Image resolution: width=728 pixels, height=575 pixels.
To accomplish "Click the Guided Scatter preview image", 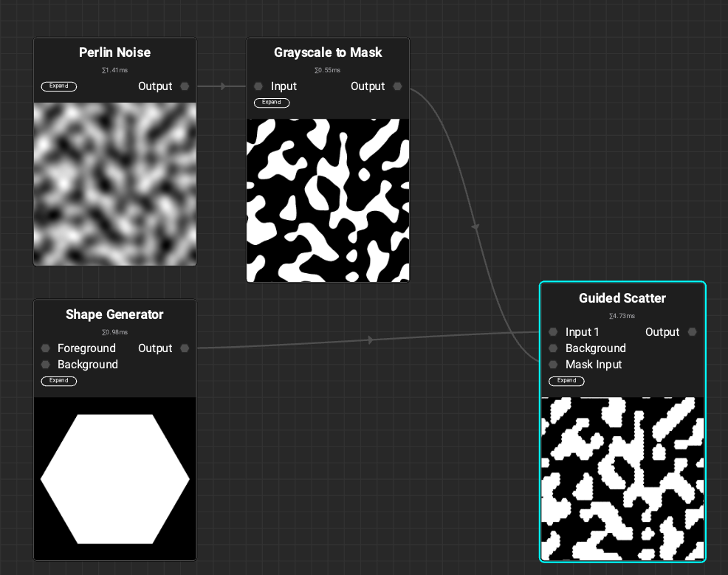I will coord(622,478).
